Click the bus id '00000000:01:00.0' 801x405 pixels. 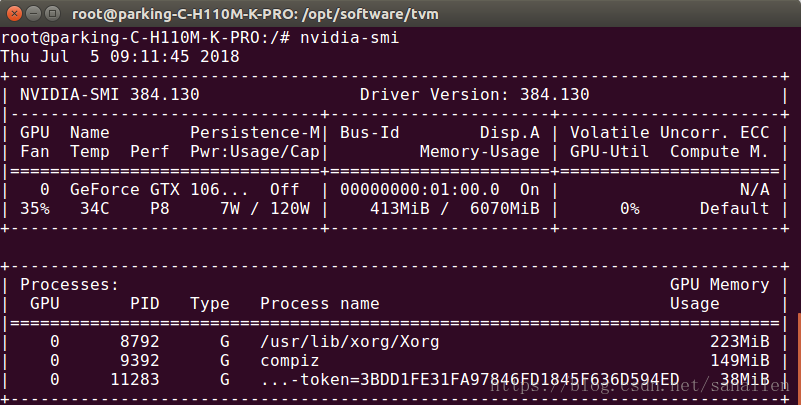click(x=420, y=190)
